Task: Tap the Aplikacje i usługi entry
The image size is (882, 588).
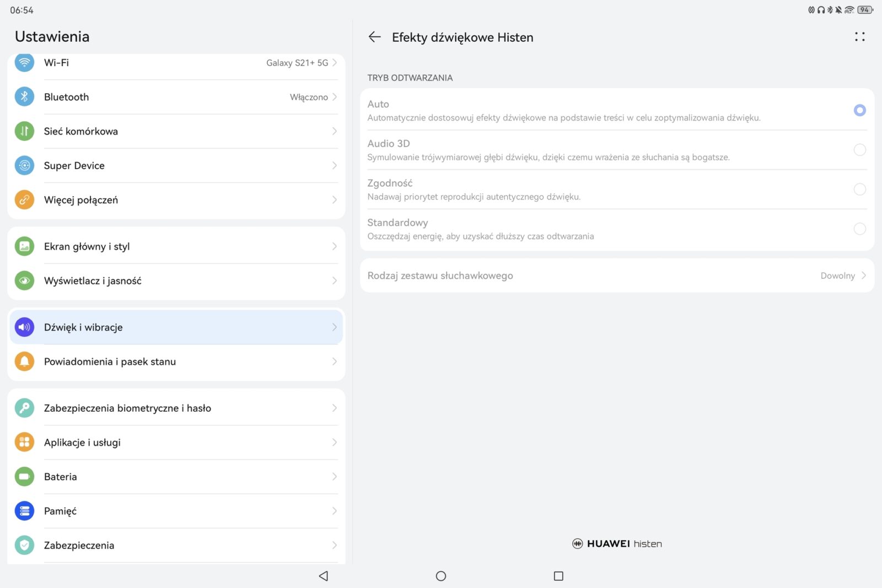Action: click(176, 443)
